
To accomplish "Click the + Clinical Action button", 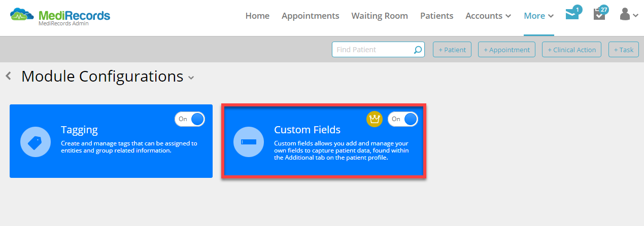I will click(x=572, y=50).
